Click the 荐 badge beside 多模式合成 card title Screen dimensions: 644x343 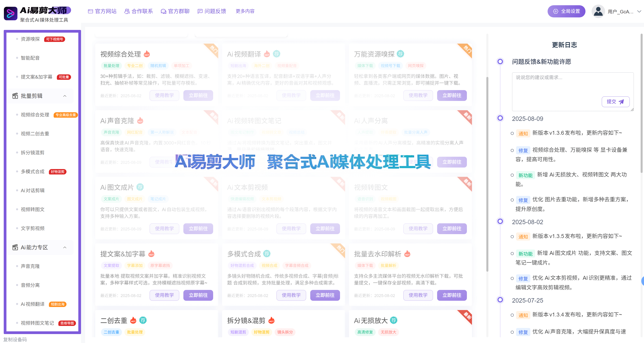pos(267,254)
